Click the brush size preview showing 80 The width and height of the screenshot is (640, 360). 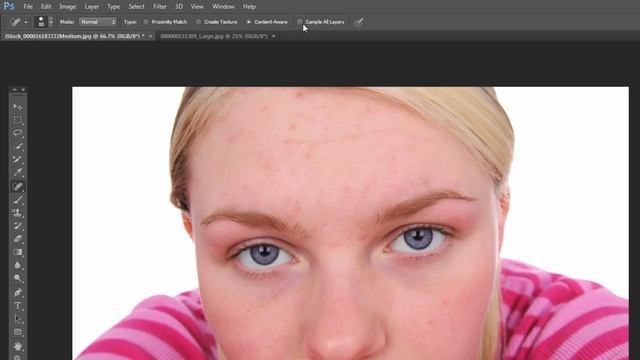click(41, 22)
